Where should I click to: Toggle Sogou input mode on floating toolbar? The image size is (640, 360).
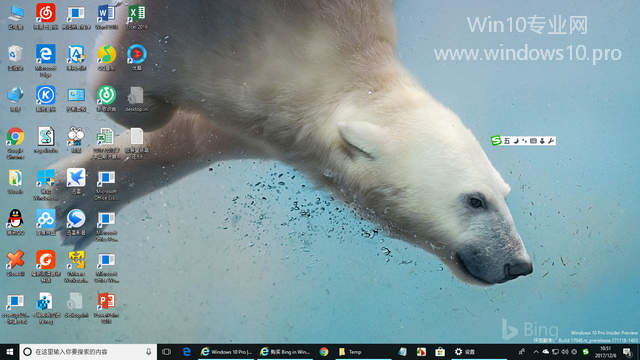pos(507,141)
